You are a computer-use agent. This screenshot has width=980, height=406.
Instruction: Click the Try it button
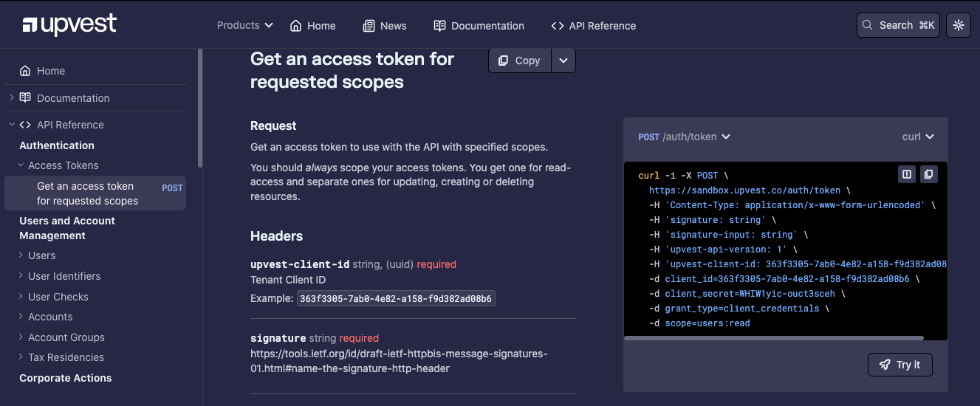(x=900, y=365)
